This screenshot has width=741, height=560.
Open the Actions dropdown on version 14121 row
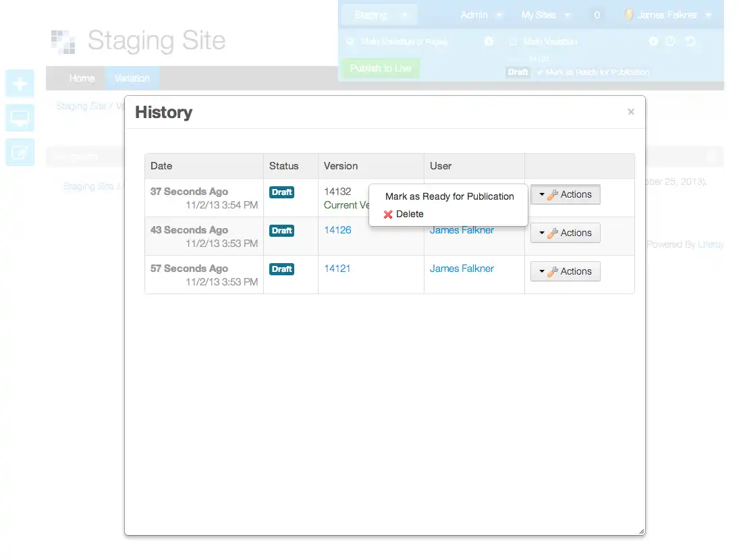pos(565,271)
